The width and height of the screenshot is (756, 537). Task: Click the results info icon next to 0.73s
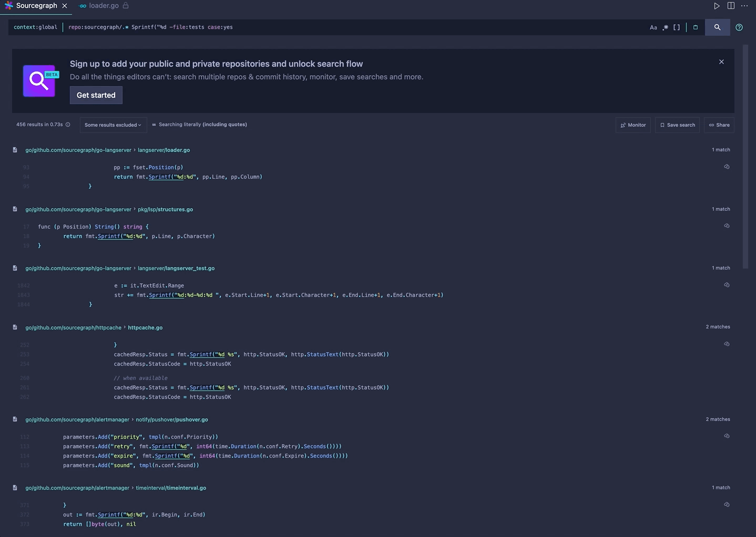pos(68,125)
